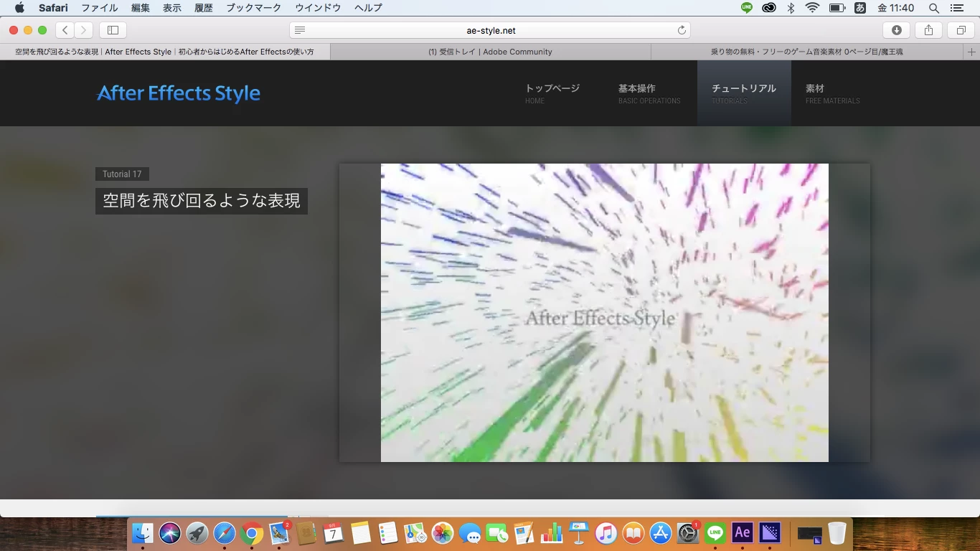The height and width of the screenshot is (551, 980).
Task: Open Calendar from the Dock
Action: tap(334, 533)
